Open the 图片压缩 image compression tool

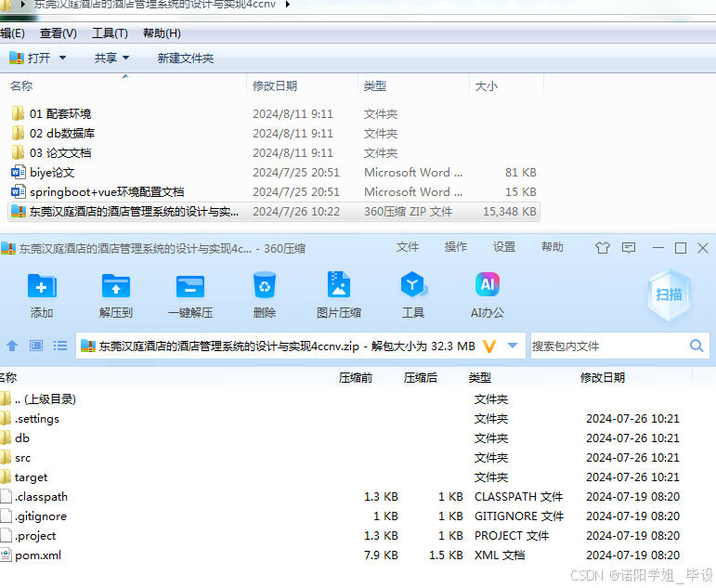pyautogui.click(x=339, y=285)
